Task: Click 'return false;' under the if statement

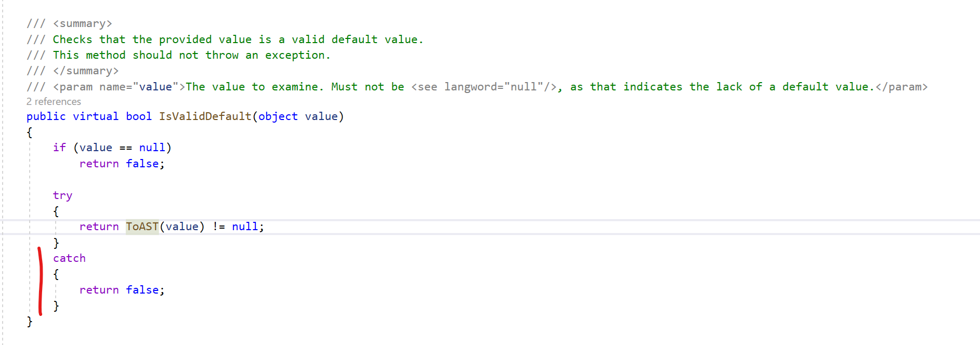Action: tap(122, 164)
